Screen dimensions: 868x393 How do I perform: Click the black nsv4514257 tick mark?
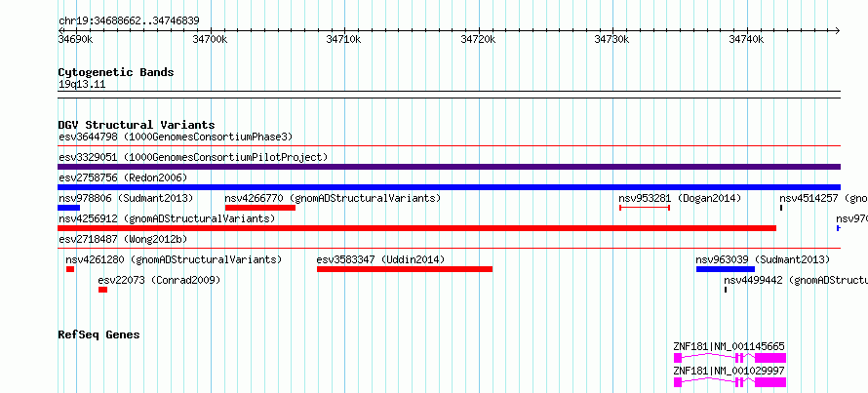coord(781,208)
